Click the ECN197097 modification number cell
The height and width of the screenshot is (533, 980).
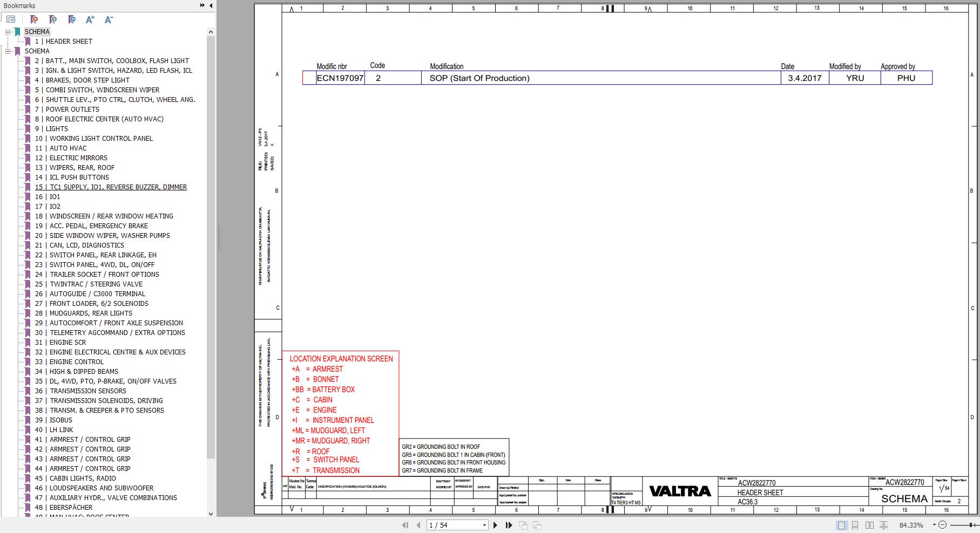point(340,78)
